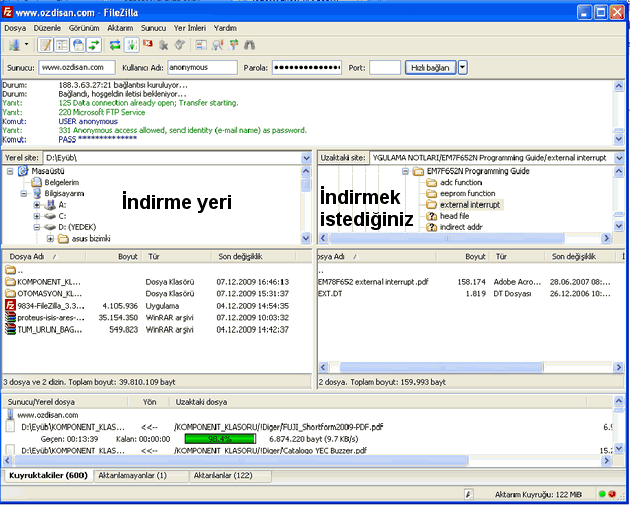The width and height of the screenshot is (630, 505).
Task: Click the red and green activity LEDs in status bar
Action: [x=607, y=494]
